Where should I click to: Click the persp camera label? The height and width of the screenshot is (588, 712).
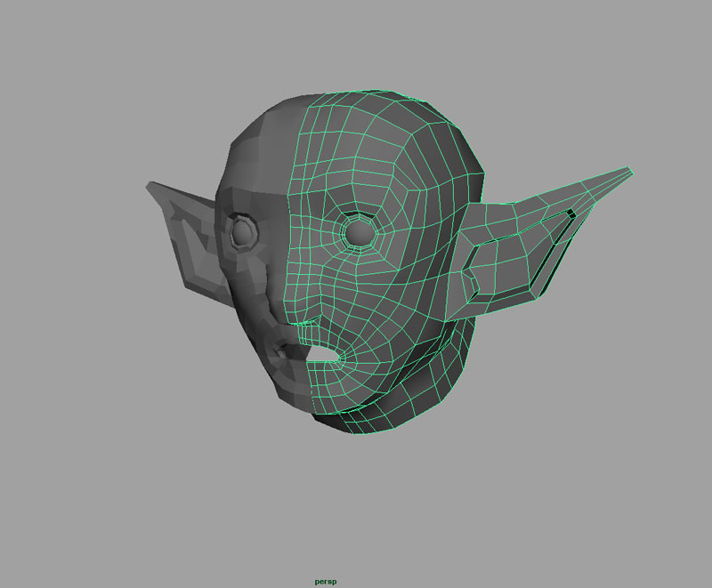(x=326, y=582)
